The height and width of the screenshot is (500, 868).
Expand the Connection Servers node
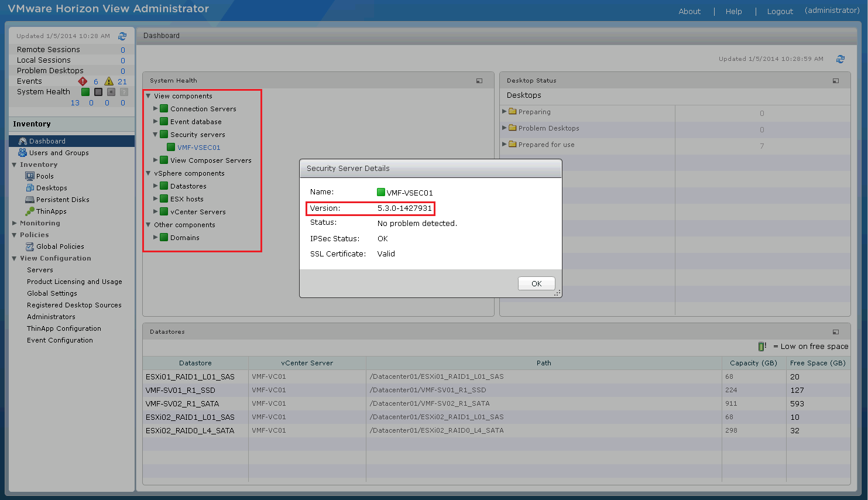pyautogui.click(x=156, y=109)
